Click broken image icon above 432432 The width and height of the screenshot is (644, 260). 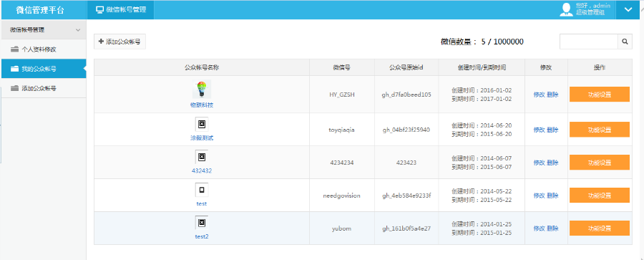tap(202, 157)
